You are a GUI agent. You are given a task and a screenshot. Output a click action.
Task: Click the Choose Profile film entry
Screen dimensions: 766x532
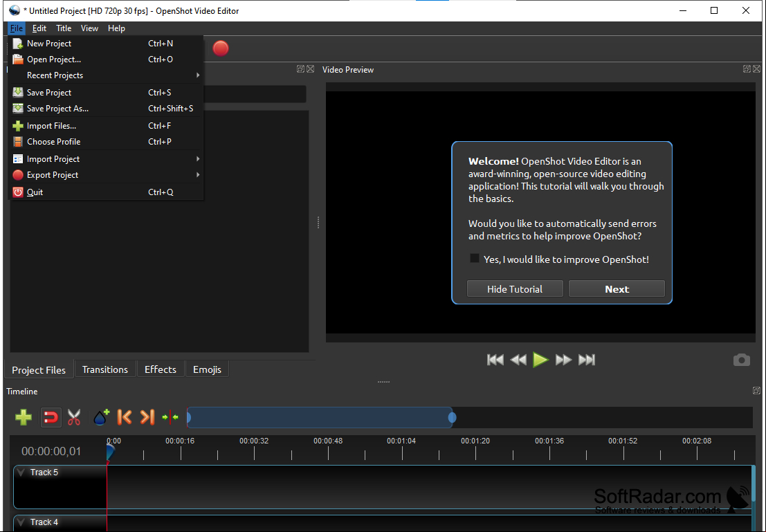[105, 142]
